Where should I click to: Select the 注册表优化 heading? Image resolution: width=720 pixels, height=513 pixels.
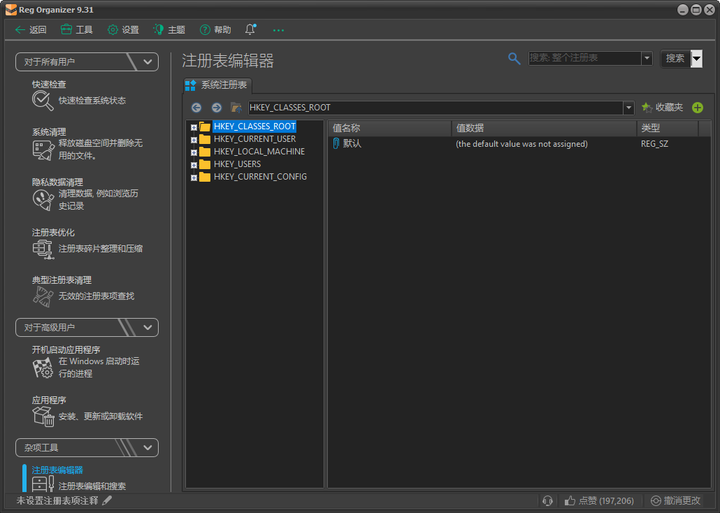coord(53,232)
